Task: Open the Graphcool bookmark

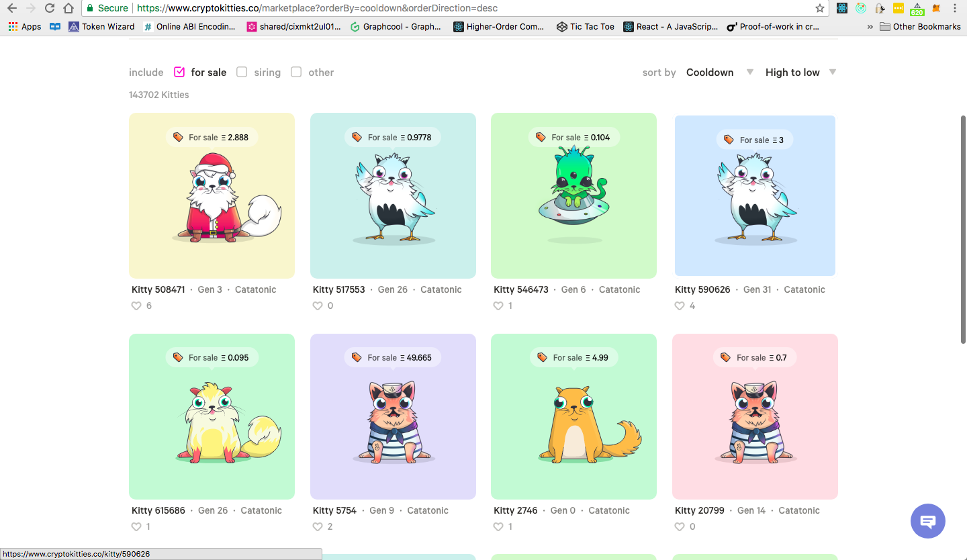Action: coord(396,27)
